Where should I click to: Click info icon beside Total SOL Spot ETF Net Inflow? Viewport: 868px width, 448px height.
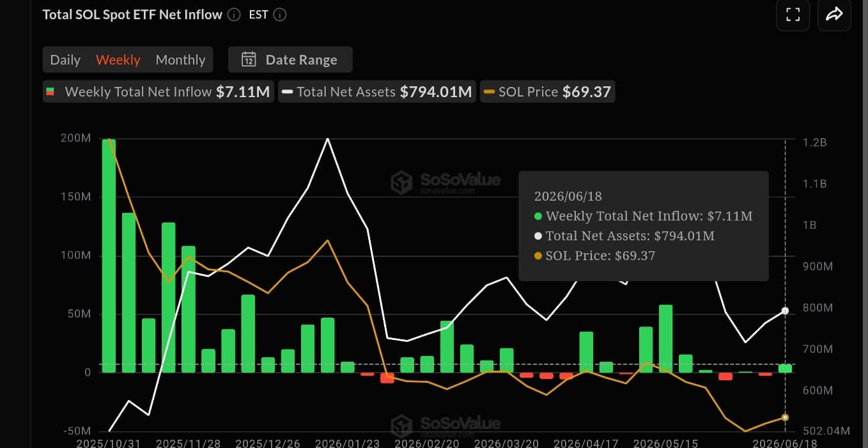tap(235, 15)
